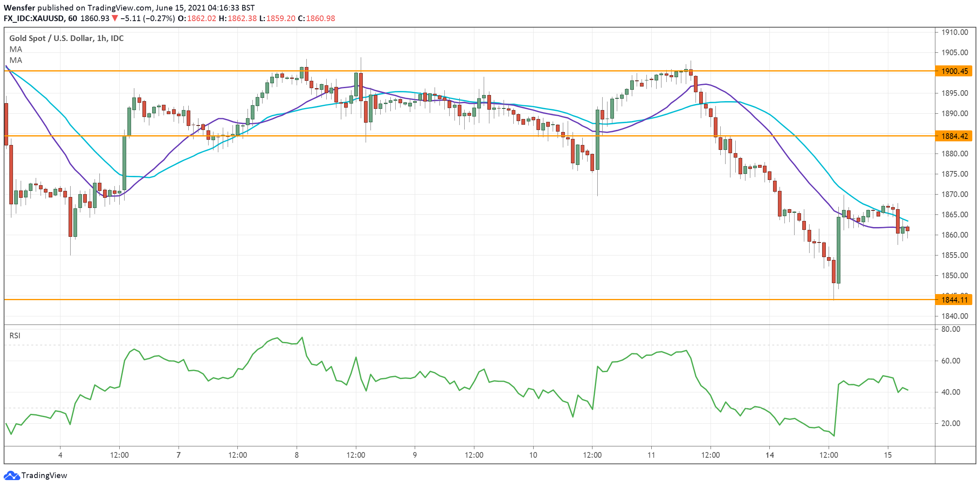Click the date label 15 on the time axis
Screen dimensions: 980x487
(888, 455)
